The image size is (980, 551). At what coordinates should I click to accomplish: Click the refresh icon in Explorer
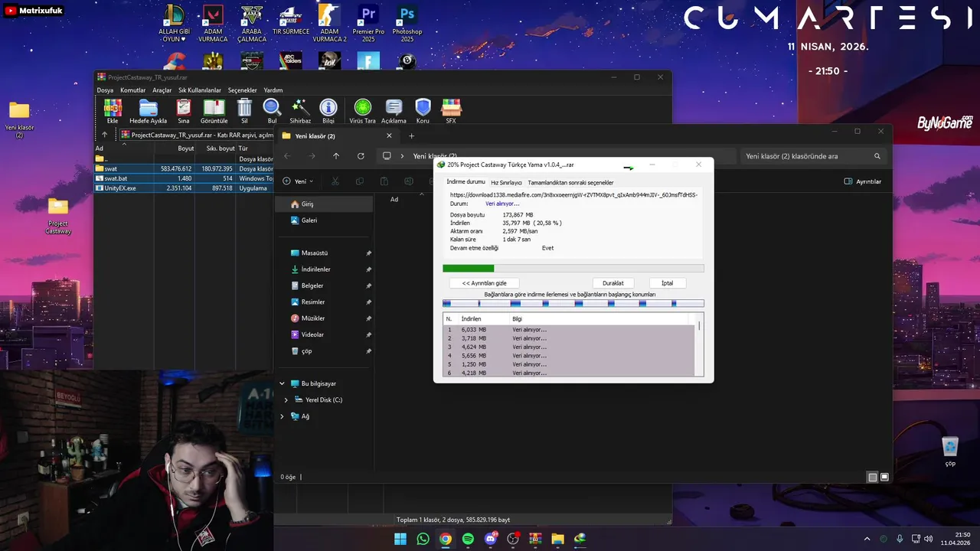pyautogui.click(x=361, y=156)
